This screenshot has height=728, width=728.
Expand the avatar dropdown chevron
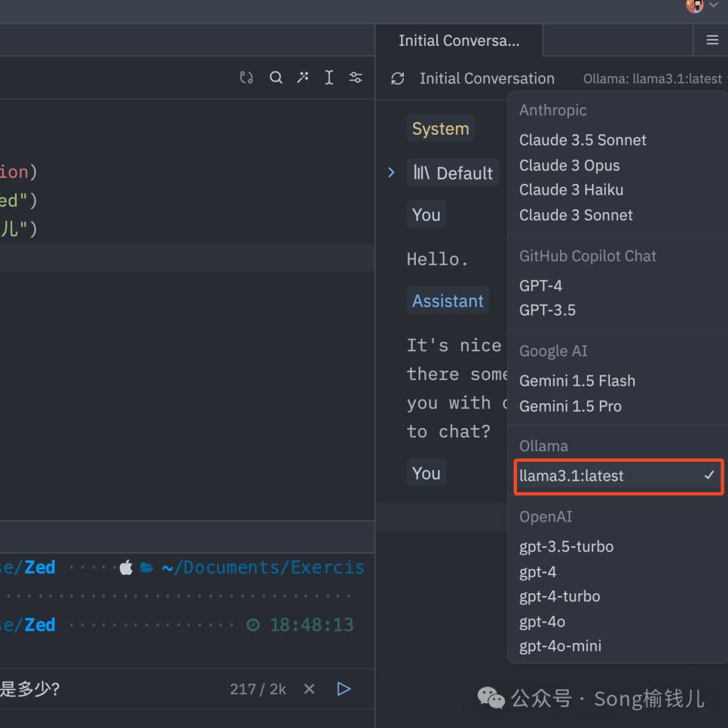714,5
